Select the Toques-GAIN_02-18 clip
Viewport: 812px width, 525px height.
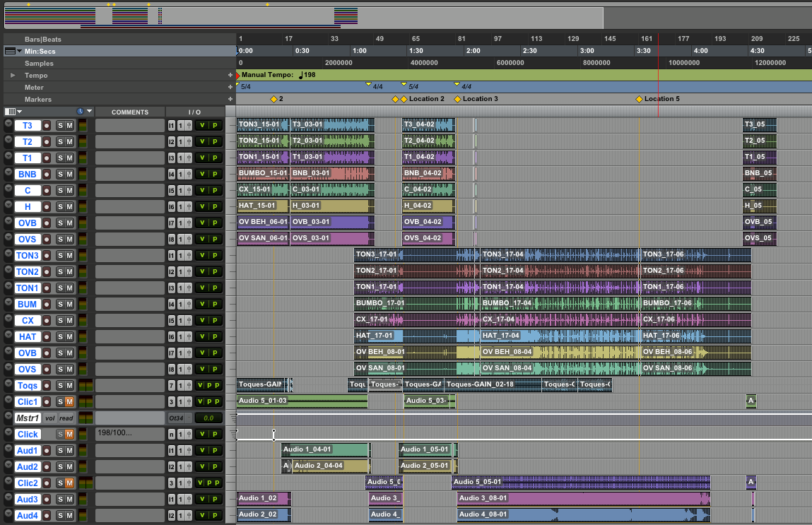[493, 384]
